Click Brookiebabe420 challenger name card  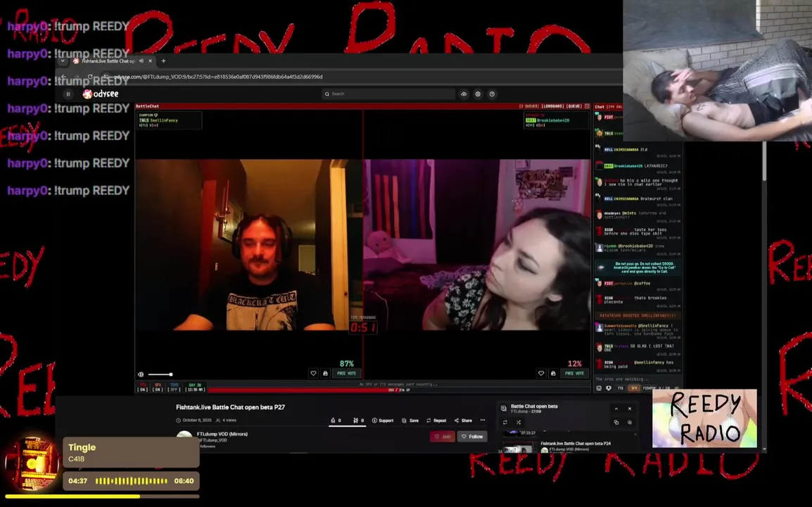(x=556, y=120)
